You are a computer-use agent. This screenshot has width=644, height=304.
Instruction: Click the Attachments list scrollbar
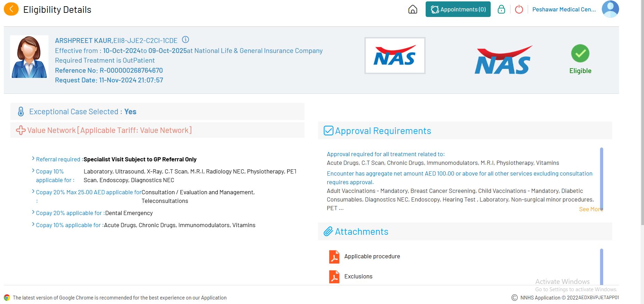click(x=601, y=267)
